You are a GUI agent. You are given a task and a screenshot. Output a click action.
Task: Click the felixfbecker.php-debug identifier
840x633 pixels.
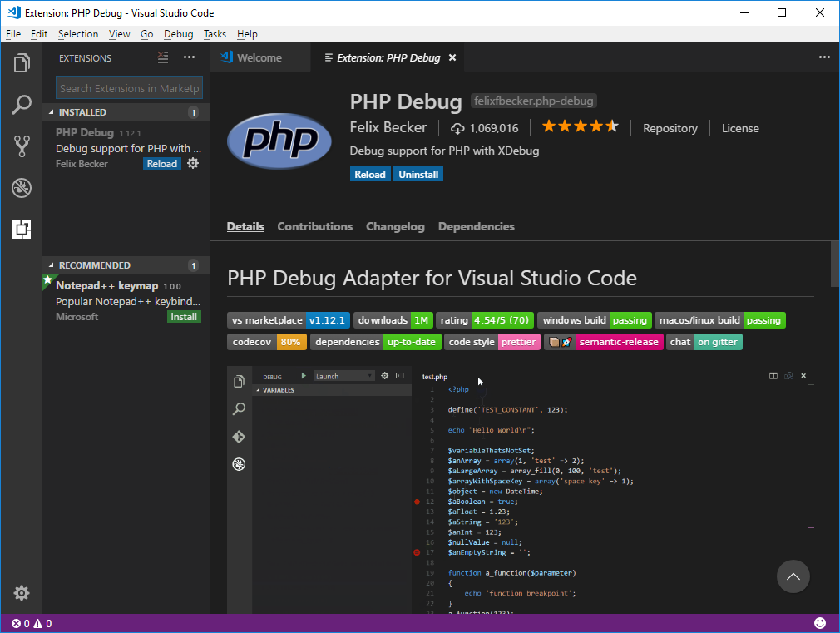coord(534,101)
